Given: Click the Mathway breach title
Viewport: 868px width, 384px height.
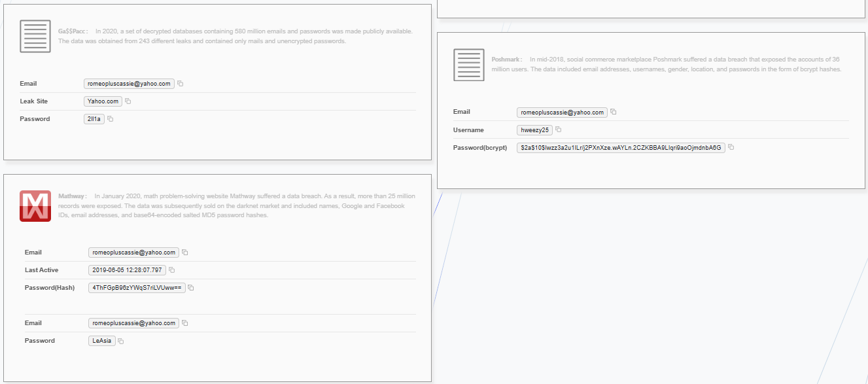Looking at the screenshot, I should coord(72,196).
